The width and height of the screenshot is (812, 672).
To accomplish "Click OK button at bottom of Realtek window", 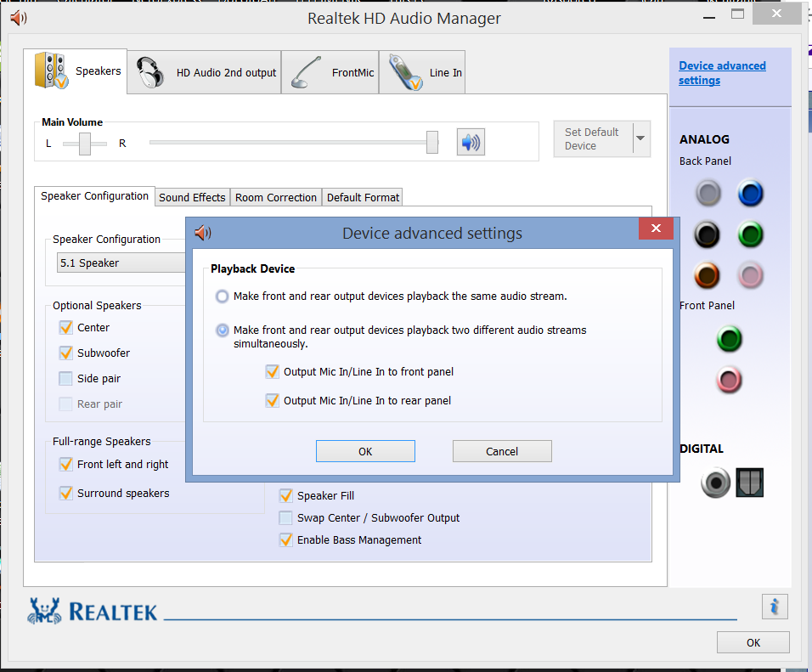I will coord(753,642).
